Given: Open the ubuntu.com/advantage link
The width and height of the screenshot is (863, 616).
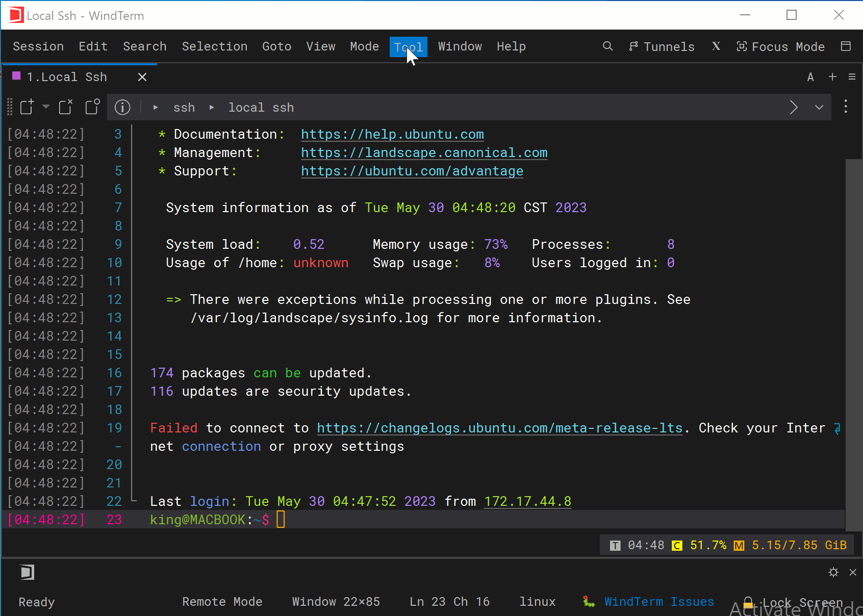Looking at the screenshot, I should 412,171.
